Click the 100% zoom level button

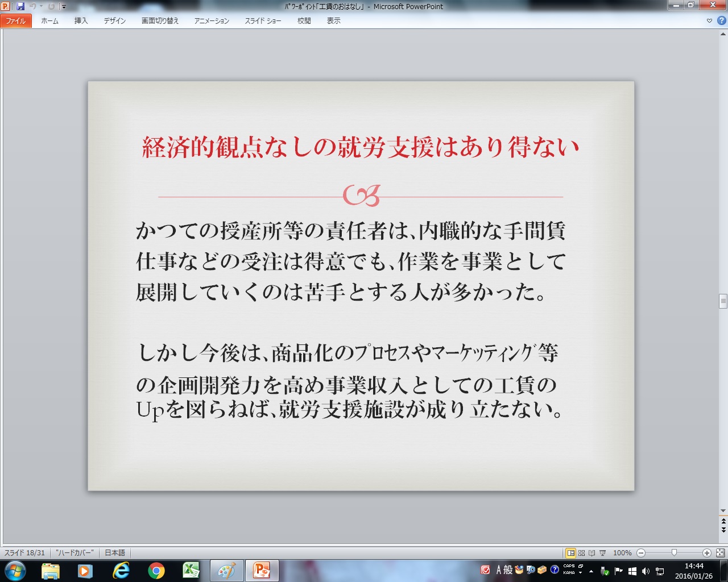pyautogui.click(x=622, y=552)
